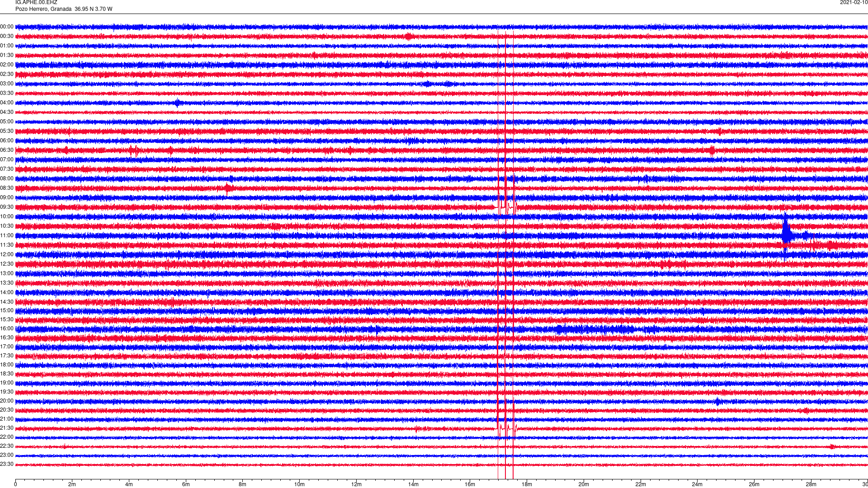Select the 05:00 trace time label
The height and width of the screenshot is (488, 868).
click(7, 122)
